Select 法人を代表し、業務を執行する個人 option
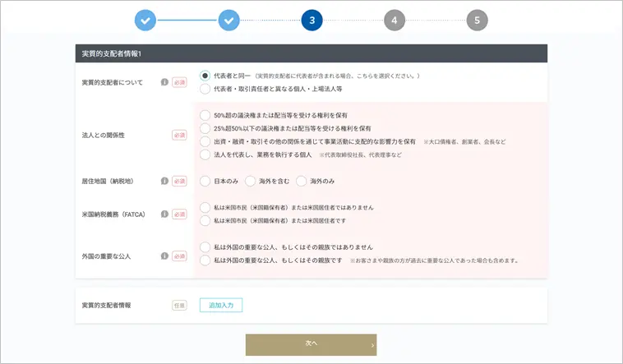 click(x=205, y=154)
